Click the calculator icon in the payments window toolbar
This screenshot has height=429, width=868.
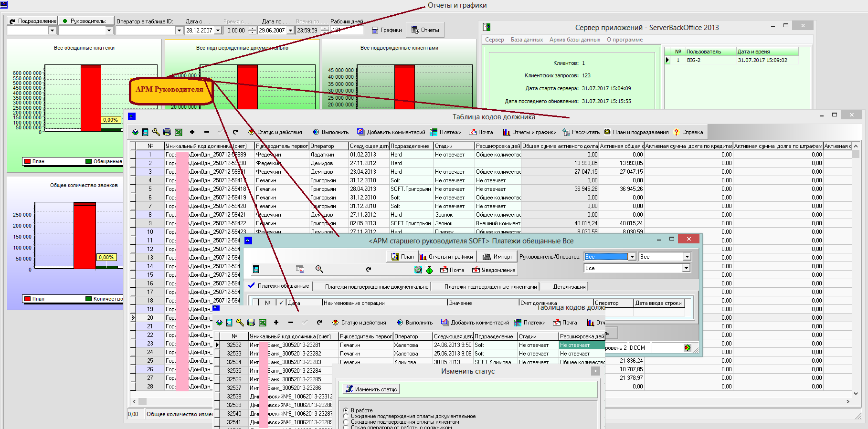pyautogui.click(x=256, y=270)
